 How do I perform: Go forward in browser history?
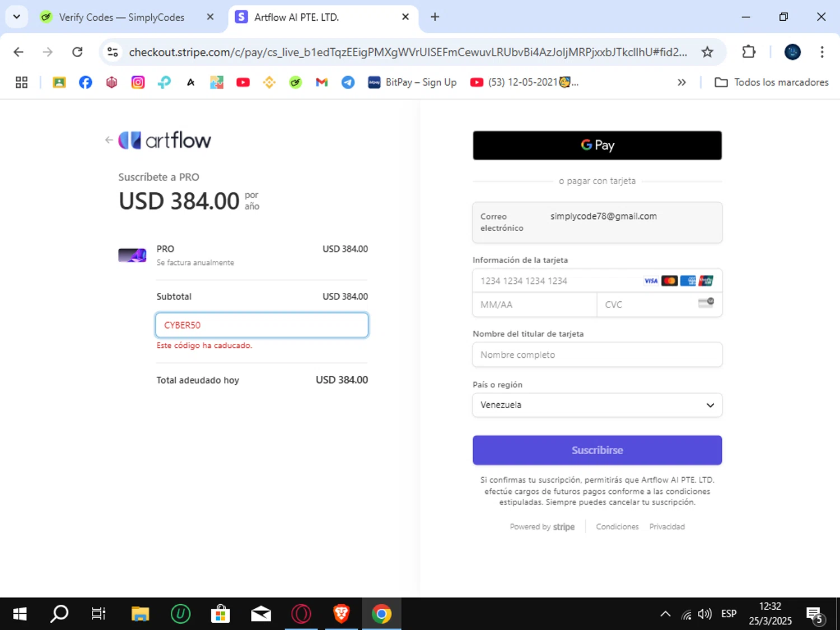click(48, 52)
